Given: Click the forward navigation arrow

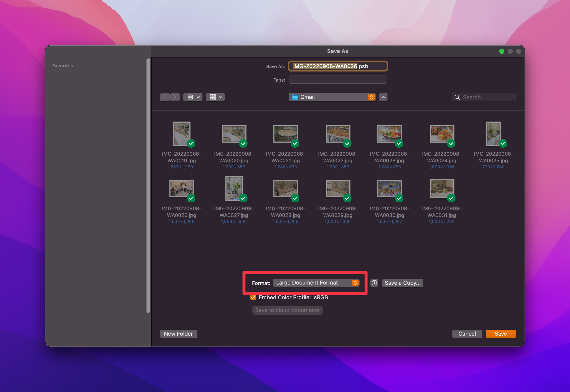Looking at the screenshot, I should 175,97.
